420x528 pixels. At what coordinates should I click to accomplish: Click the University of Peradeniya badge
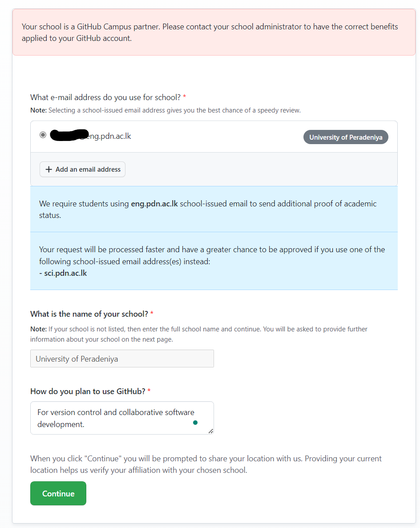(346, 137)
